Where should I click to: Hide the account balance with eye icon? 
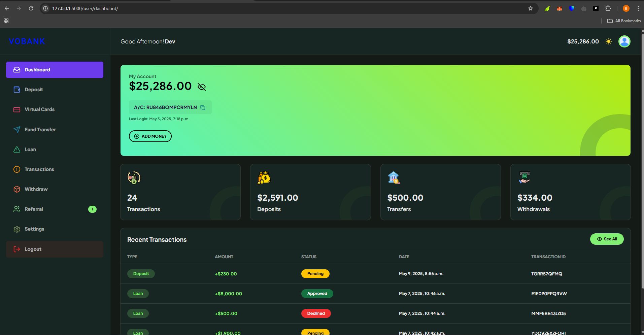(202, 87)
